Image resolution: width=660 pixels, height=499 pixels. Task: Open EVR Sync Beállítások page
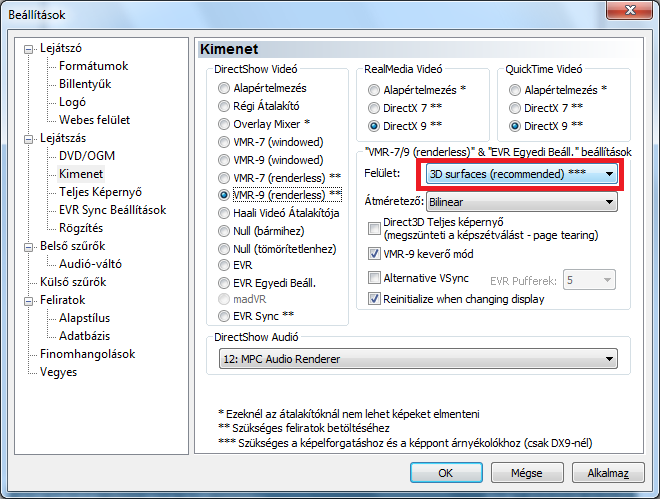coord(112,210)
